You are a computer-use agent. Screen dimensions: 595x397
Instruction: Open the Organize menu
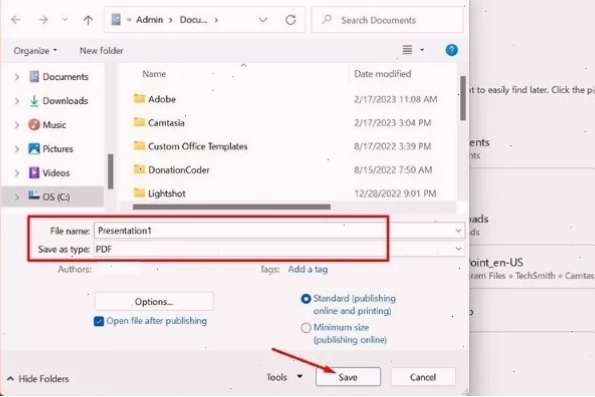(x=35, y=50)
